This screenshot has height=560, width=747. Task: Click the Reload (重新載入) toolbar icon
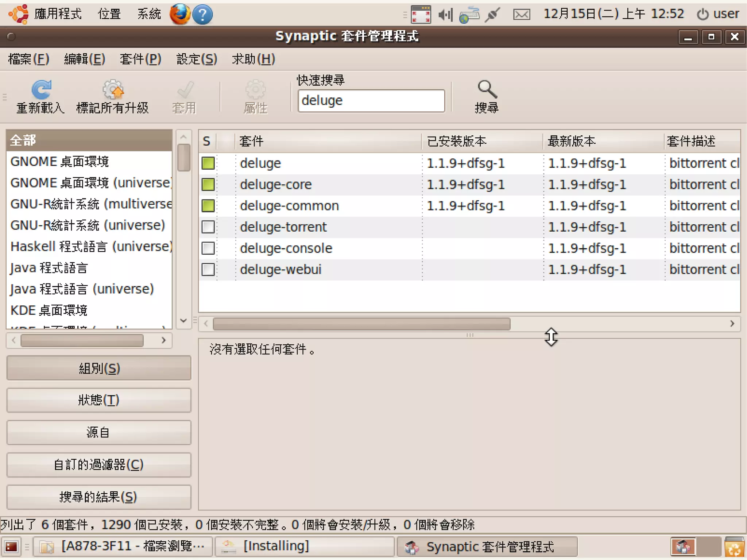[41, 90]
